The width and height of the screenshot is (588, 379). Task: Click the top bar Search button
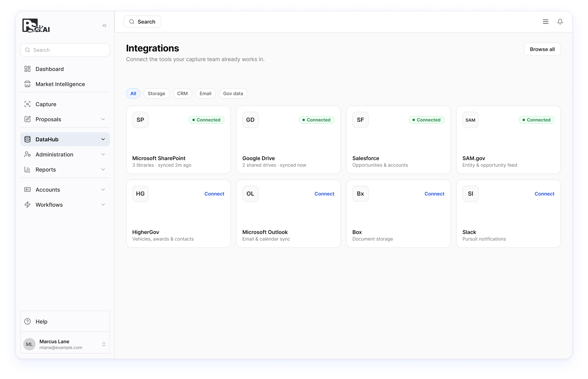tap(142, 22)
